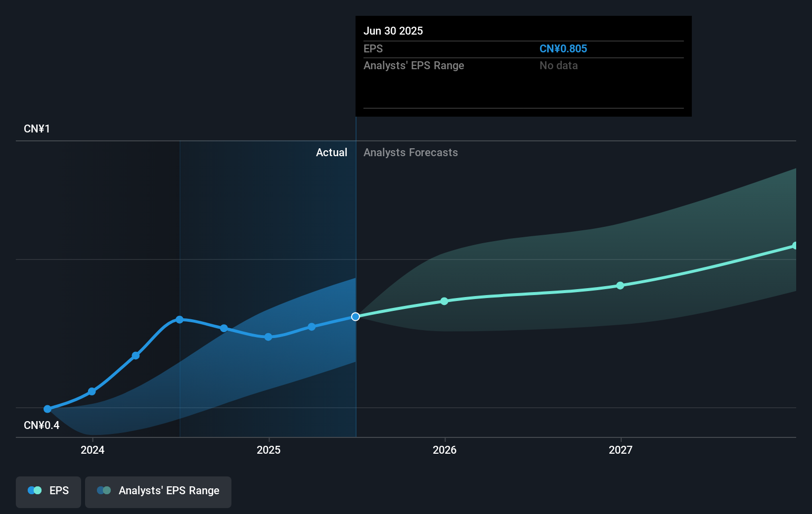Click the green forecast data point near 2026
This screenshot has width=812, height=514.
444,301
